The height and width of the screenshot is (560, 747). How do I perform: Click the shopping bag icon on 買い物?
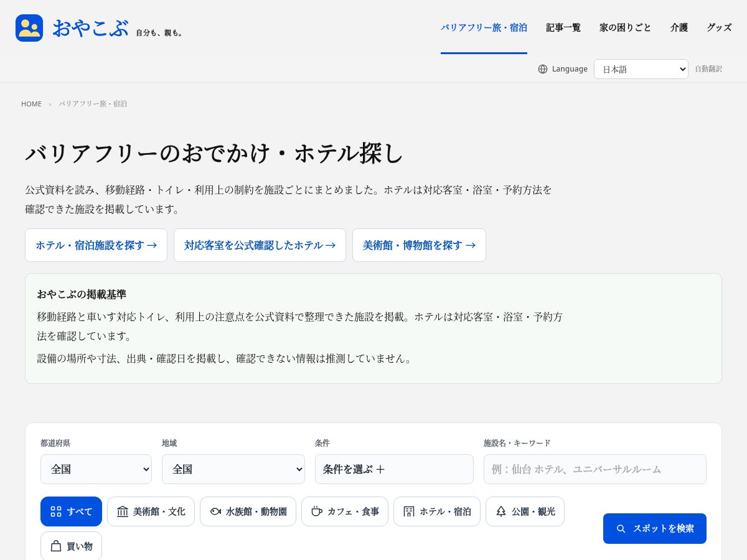point(56,546)
